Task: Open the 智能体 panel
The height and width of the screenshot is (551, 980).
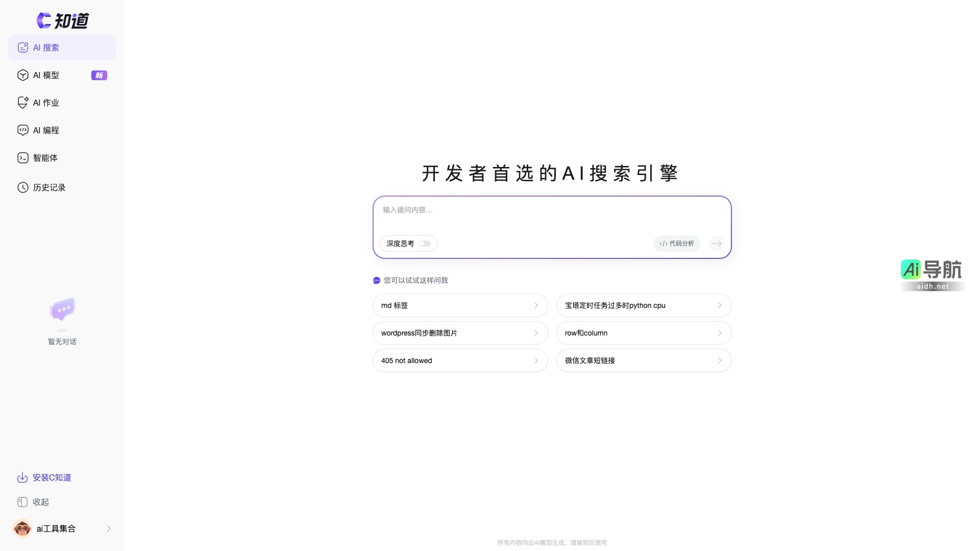Action: click(x=45, y=158)
